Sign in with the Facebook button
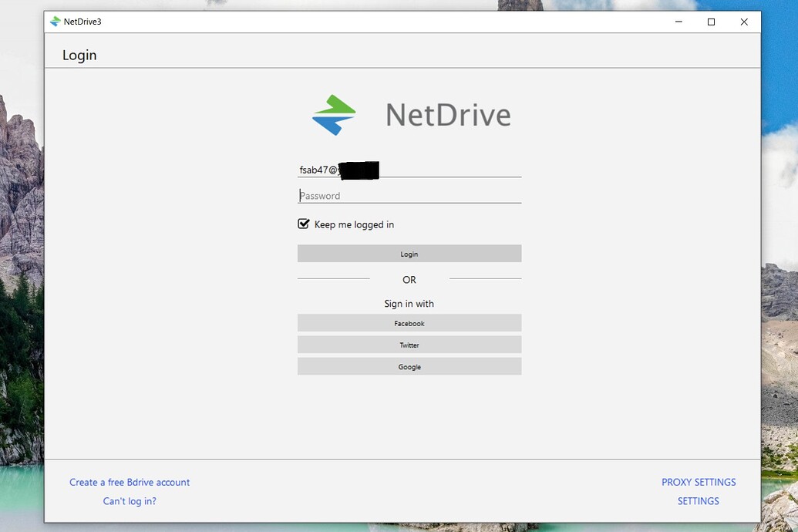Screen dimensions: 798x532 tap(409, 323)
